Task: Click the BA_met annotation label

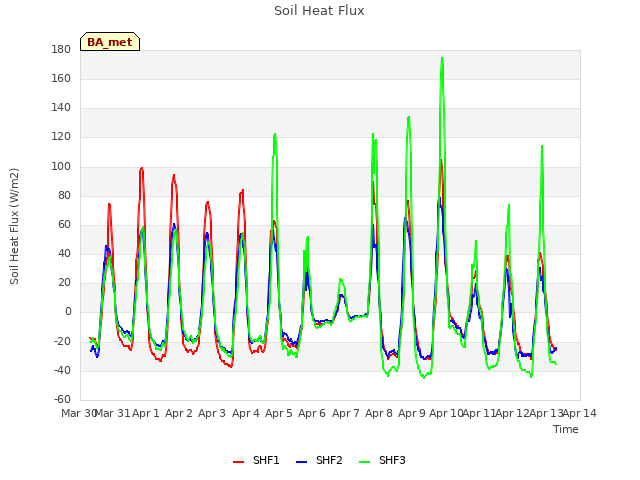Action: 110,42
